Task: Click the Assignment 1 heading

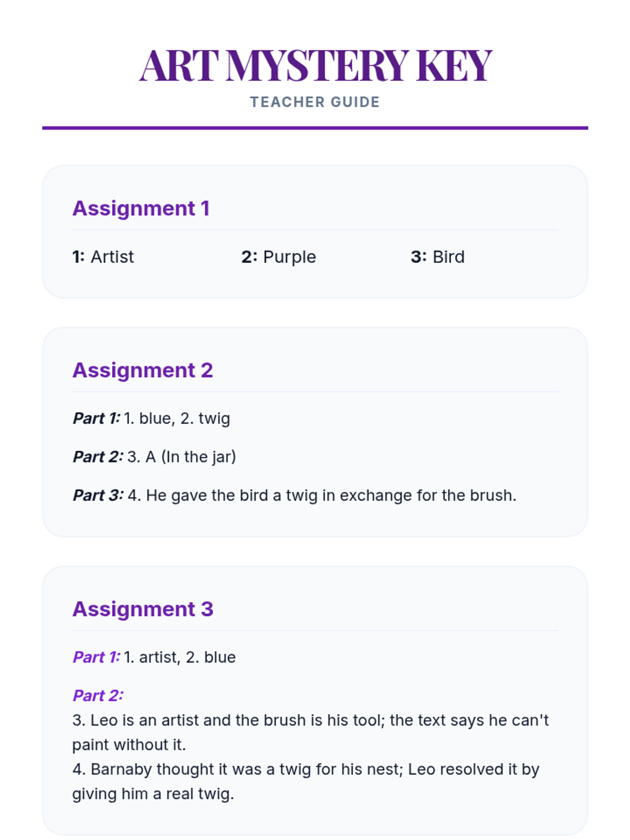Action: pos(141,208)
